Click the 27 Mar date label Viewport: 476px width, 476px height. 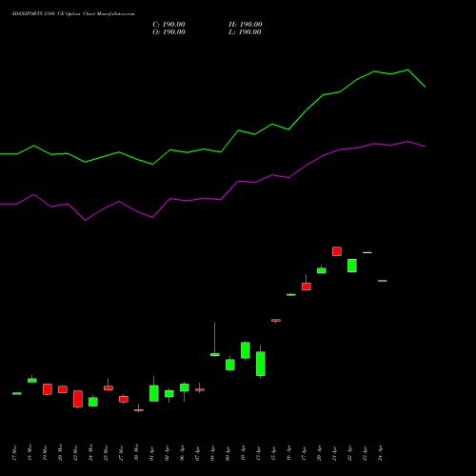pyautogui.click(x=121, y=453)
